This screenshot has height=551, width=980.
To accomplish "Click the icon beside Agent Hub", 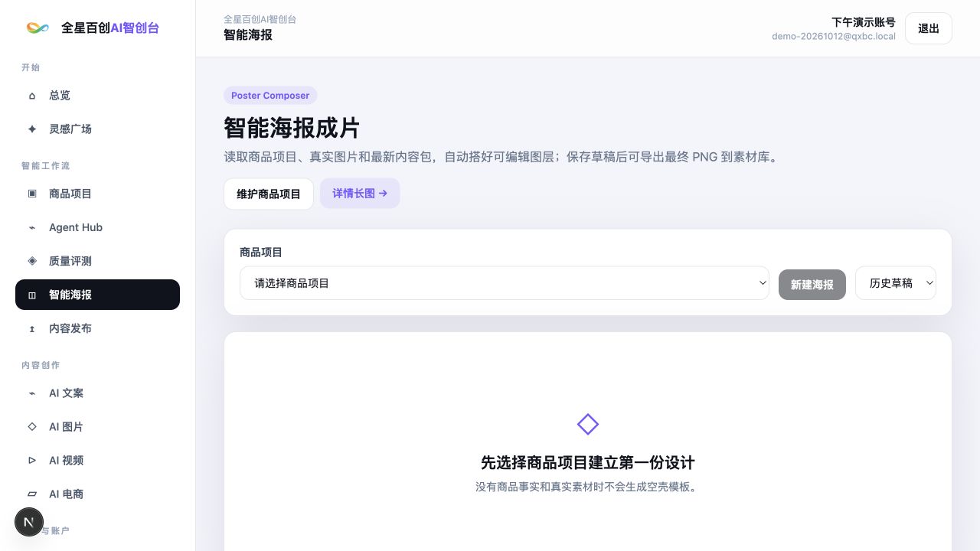I will pyautogui.click(x=32, y=227).
